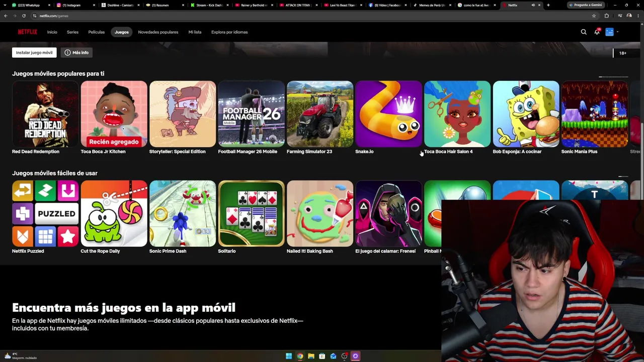Open Football Manager 26 Mobile card
This screenshot has width=644, height=362.
(x=251, y=114)
